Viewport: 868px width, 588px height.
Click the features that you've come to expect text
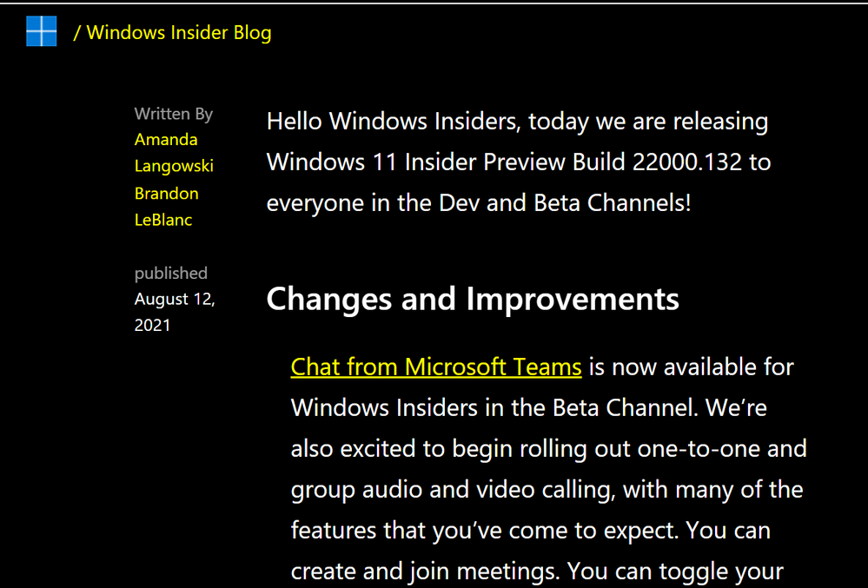click(484, 531)
